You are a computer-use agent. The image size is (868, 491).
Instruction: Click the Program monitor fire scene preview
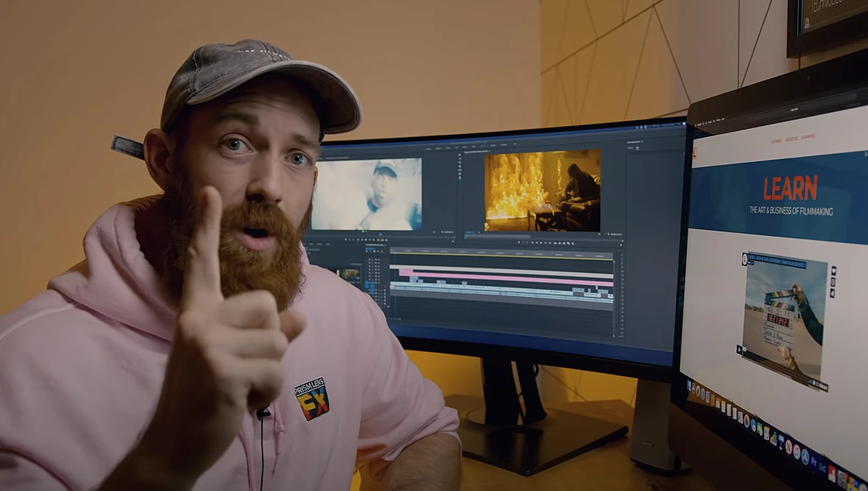pos(543,190)
